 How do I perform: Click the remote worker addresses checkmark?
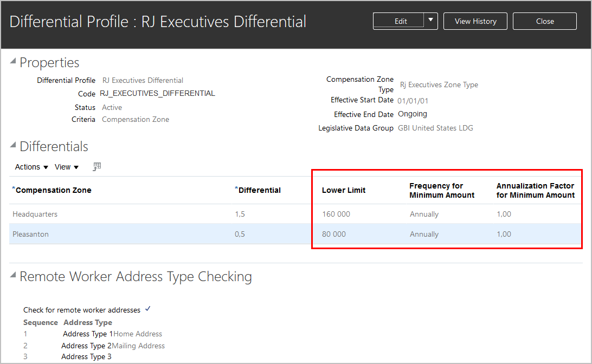point(148,309)
